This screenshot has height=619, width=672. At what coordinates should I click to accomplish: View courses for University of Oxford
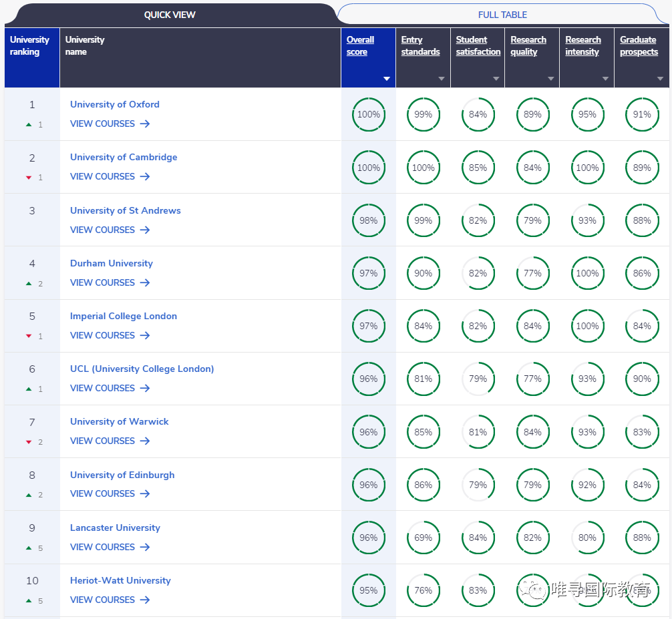[x=110, y=124]
